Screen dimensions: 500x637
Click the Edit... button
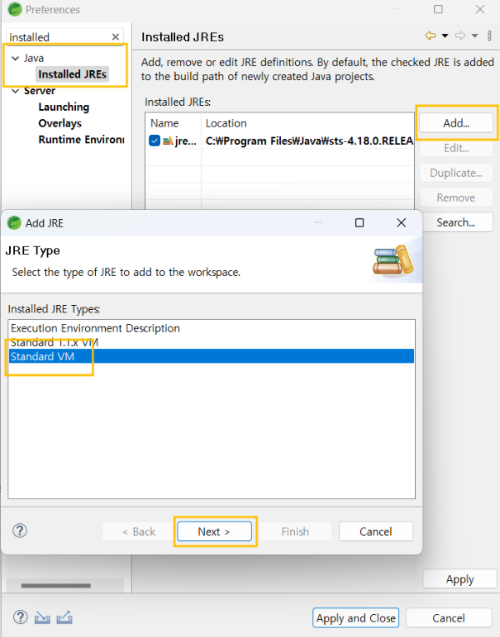(456, 148)
